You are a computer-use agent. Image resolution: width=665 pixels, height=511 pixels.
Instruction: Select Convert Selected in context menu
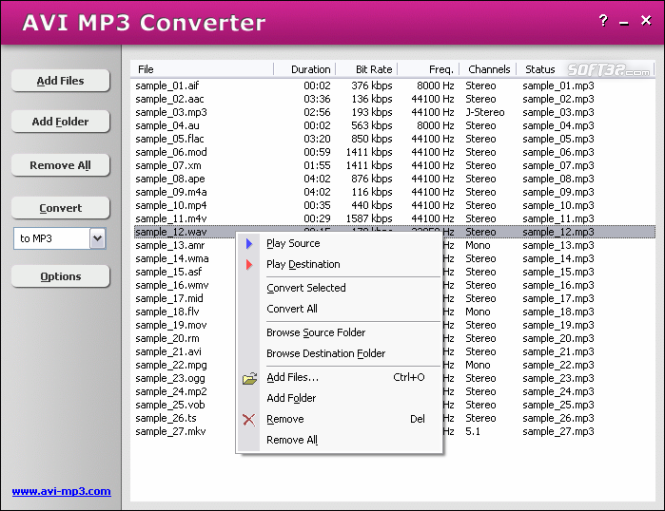coord(306,288)
